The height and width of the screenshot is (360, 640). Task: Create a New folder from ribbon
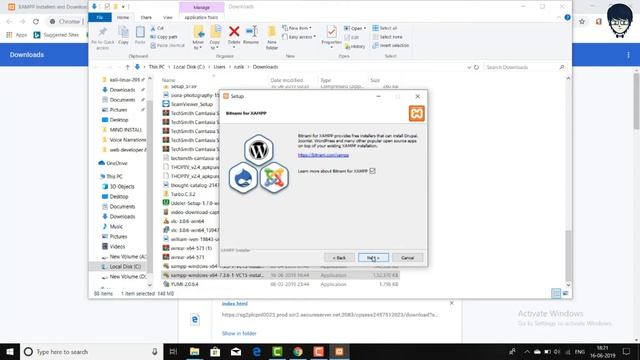[x=272, y=38]
